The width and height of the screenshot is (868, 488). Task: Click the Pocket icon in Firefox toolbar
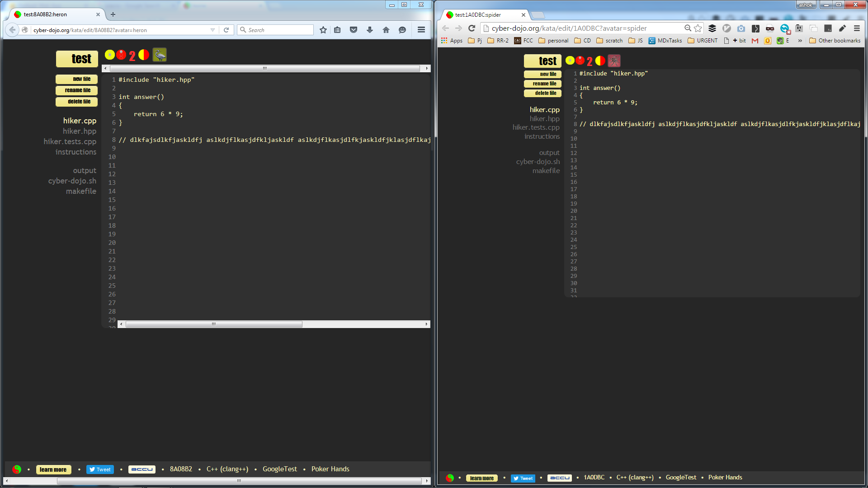354,30
